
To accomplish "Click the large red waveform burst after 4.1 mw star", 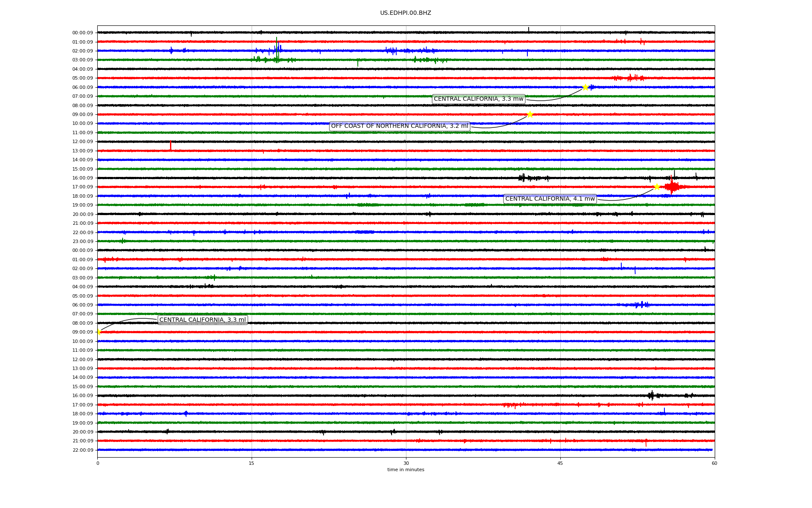I will 672,187.
